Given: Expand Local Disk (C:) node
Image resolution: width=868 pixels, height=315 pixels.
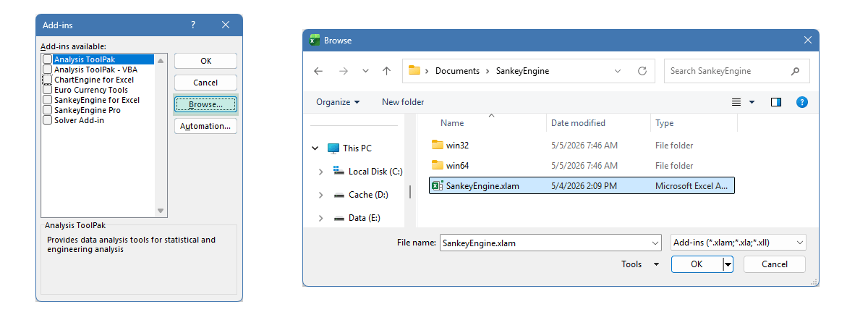Looking at the screenshot, I should click(320, 171).
